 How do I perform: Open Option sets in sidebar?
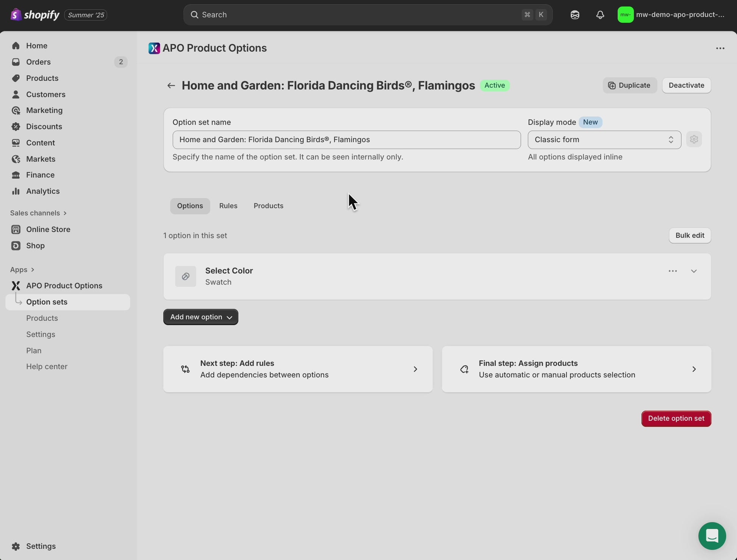[68, 302]
